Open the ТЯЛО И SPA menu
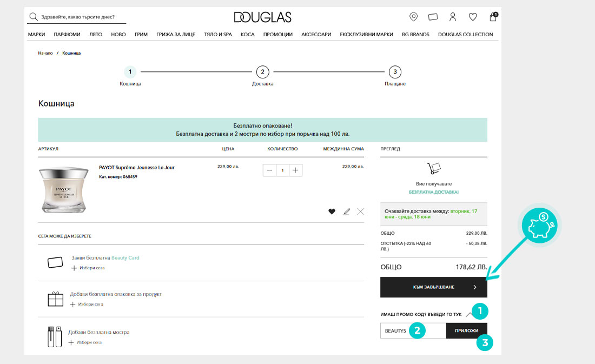Screen dimensions: 595x364 (218, 34)
